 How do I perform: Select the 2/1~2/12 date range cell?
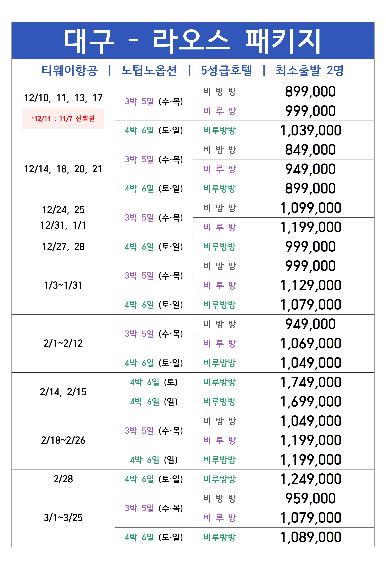63,343
